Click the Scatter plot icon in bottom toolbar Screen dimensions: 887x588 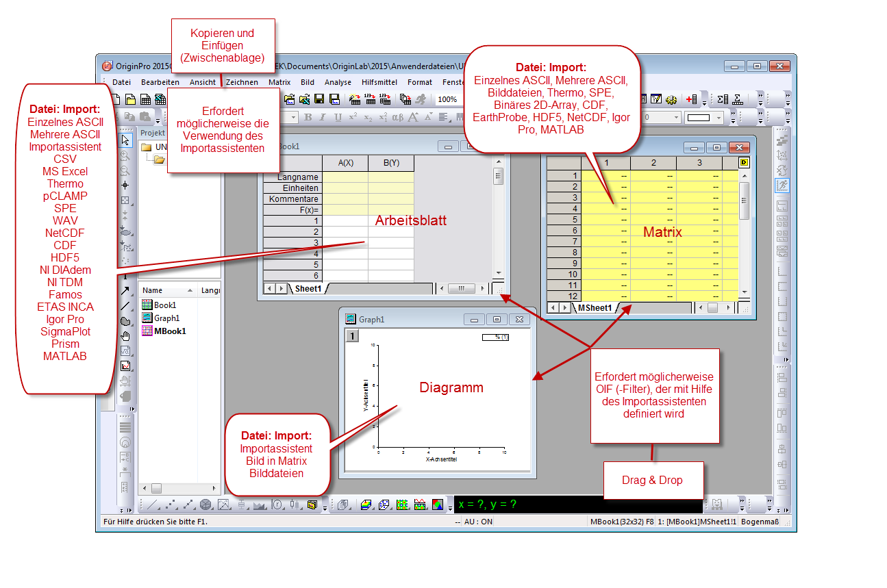[x=171, y=504]
